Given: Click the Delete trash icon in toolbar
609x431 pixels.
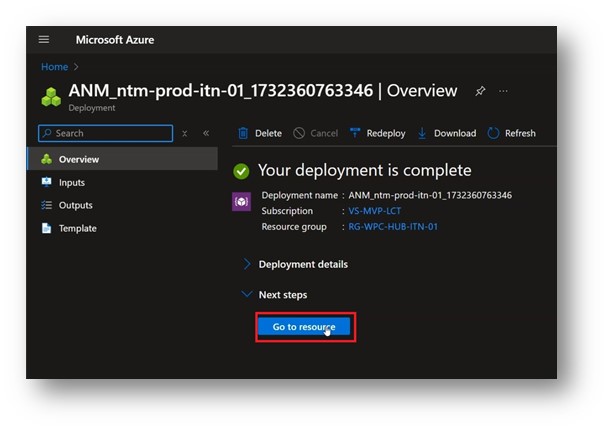Looking at the screenshot, I should (x=243, y=133).
